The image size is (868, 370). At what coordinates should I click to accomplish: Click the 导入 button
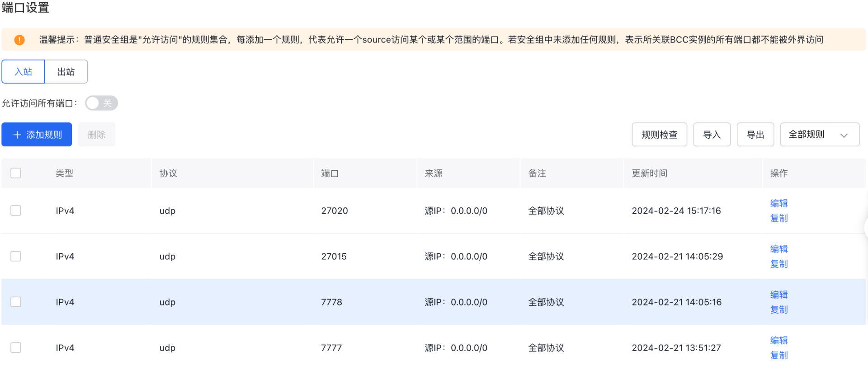(x=712, y=135)
